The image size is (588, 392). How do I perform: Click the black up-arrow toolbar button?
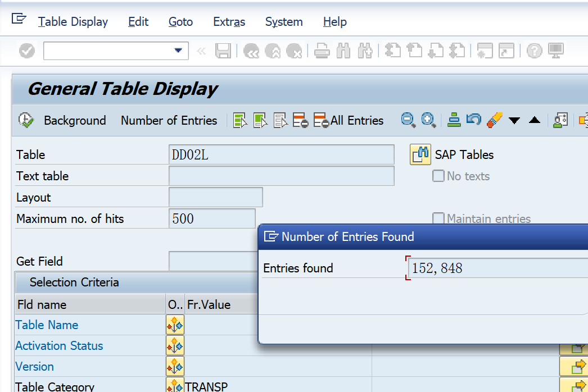[x=535, y=121]
